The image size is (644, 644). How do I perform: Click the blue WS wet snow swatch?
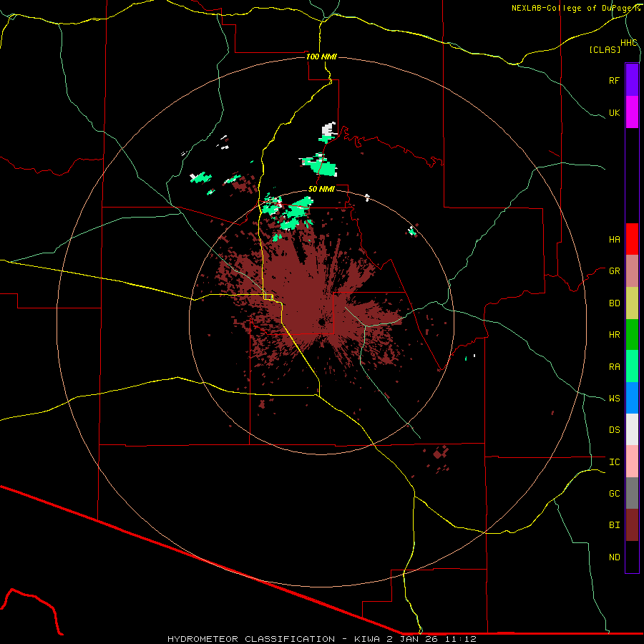pos(632,398)
